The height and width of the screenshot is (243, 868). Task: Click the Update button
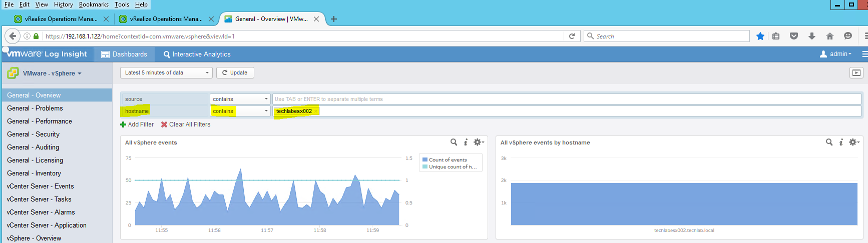(x=235, y=73)
